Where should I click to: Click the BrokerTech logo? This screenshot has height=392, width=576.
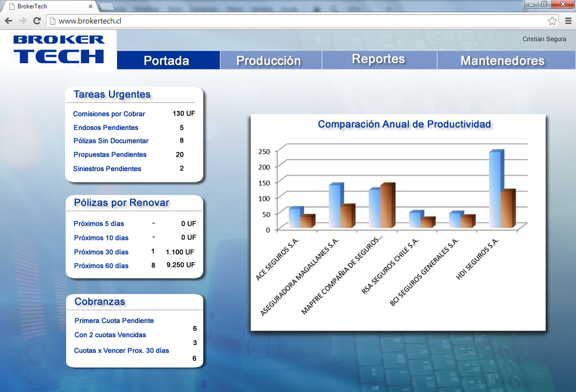pos(59,49)
